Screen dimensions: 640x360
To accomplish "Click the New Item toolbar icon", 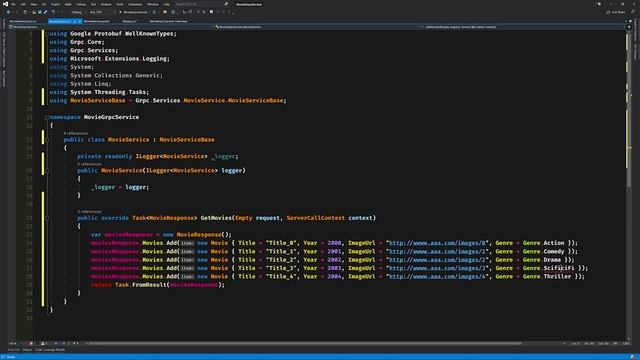I will pos(25,12).
